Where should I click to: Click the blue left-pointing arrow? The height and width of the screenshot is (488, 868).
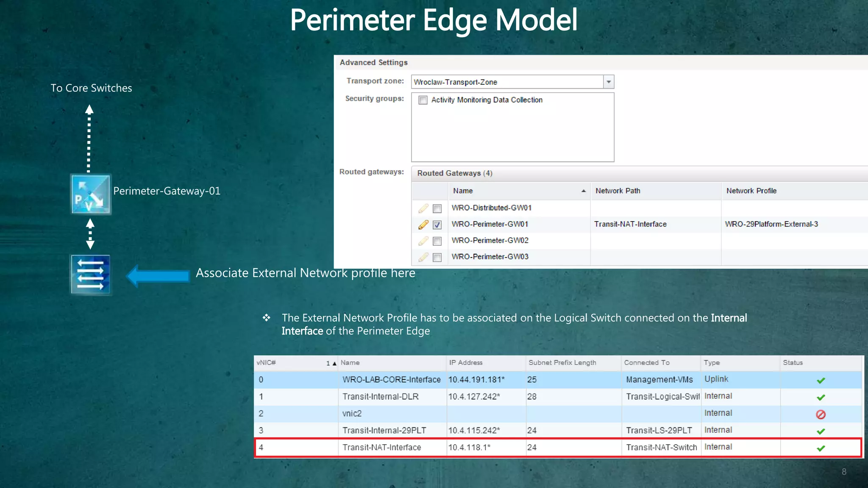(x=158, y=276)
